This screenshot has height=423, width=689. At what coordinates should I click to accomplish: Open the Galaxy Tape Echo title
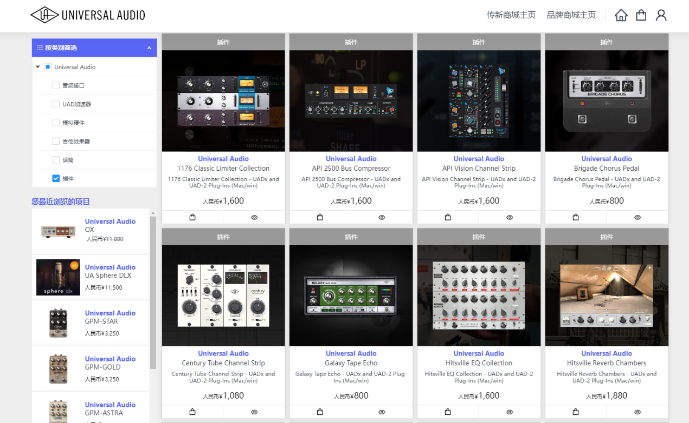[351, 363]
